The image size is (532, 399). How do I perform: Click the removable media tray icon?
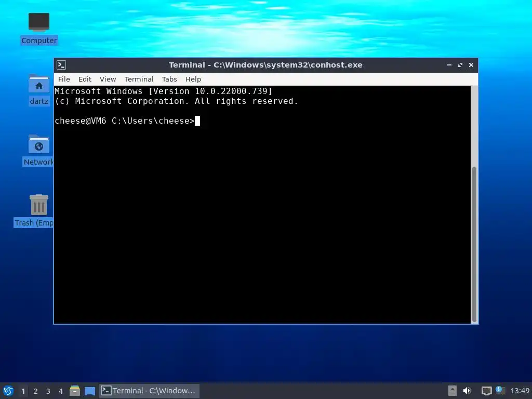click(453, 391)
